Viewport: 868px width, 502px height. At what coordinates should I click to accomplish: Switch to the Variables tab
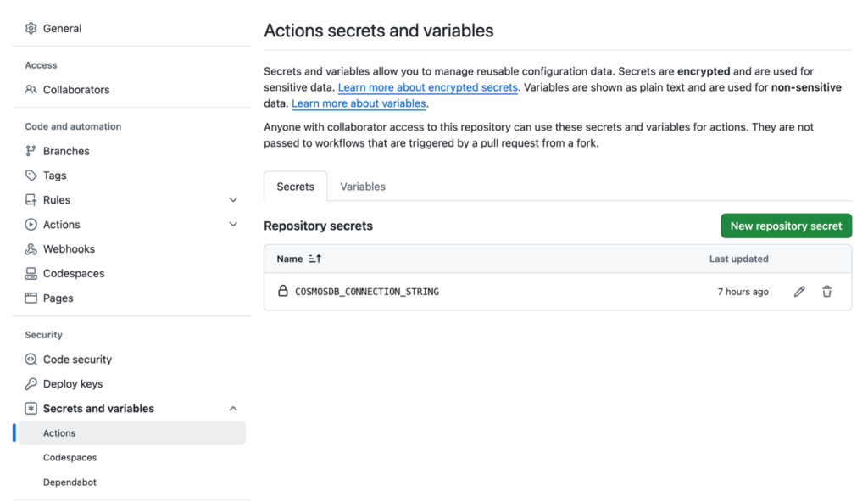click(x=363, y=187)
